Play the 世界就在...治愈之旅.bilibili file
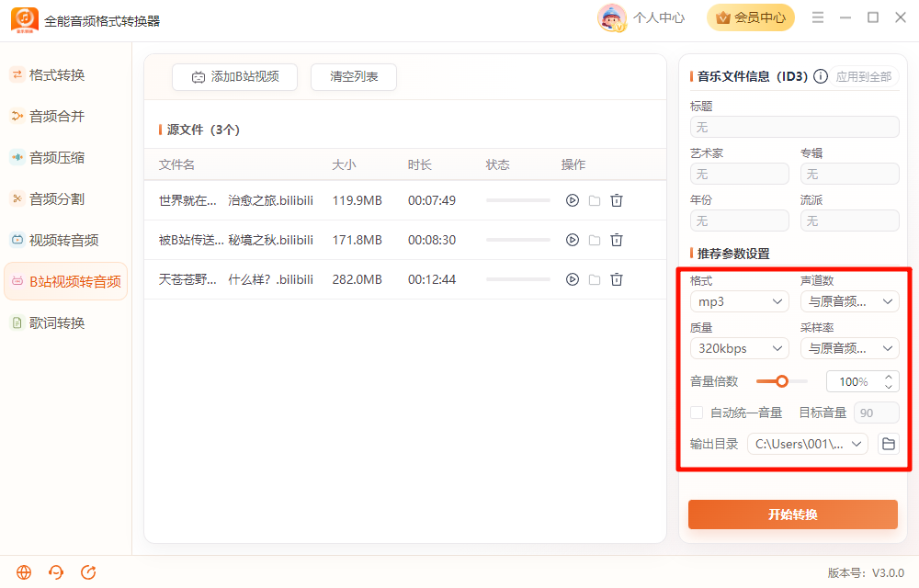This screenshot has height=588, width=919. [x=572, y=200]
